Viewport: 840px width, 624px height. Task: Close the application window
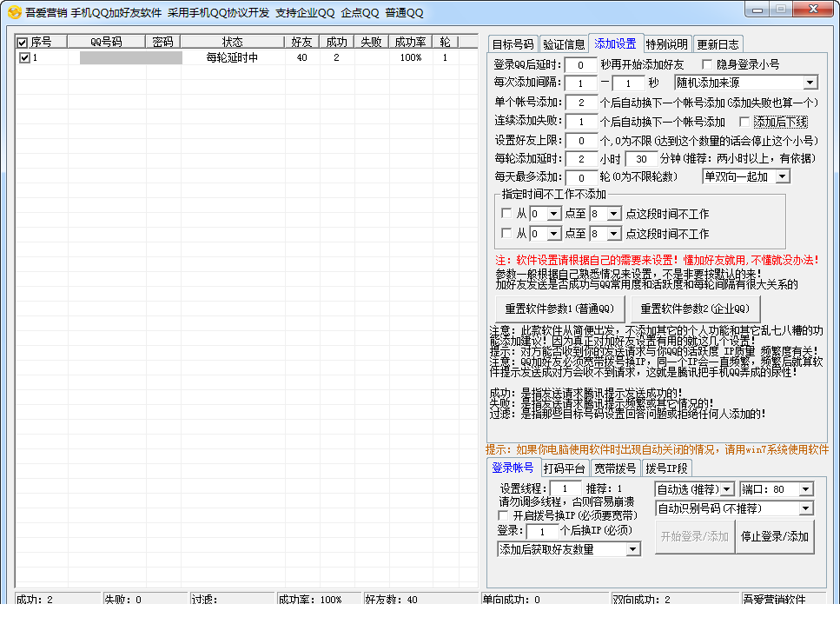pyautogui.click(x=813, y=9)
